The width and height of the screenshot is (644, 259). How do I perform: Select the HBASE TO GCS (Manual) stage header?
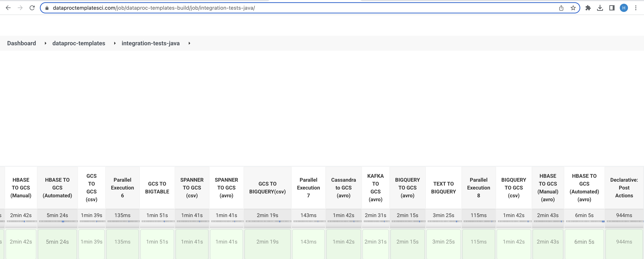(21, 187)
